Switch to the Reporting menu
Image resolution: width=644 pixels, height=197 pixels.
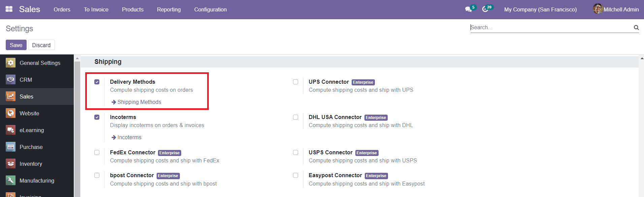pyautogui.click(x=168, y=9)
